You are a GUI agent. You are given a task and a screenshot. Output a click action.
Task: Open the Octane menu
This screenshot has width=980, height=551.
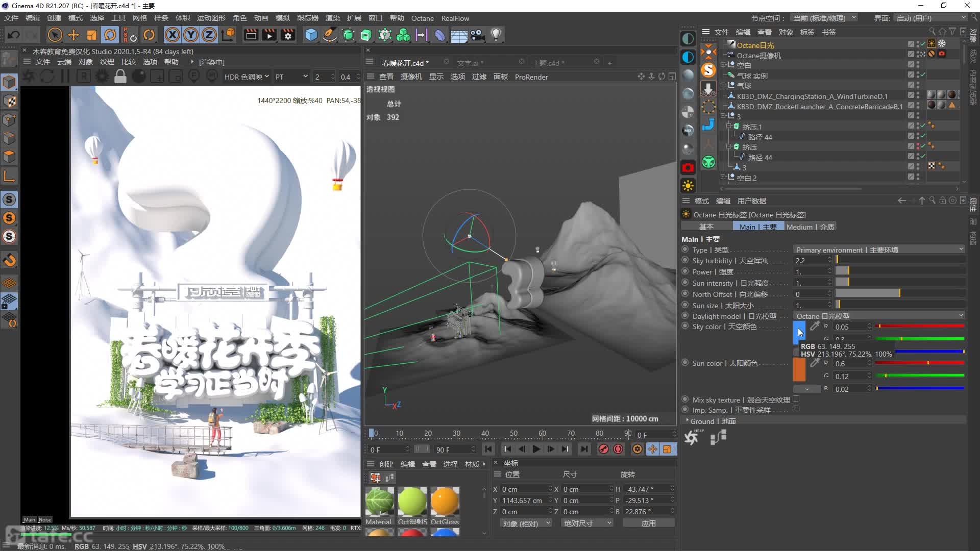pos(423,18)
